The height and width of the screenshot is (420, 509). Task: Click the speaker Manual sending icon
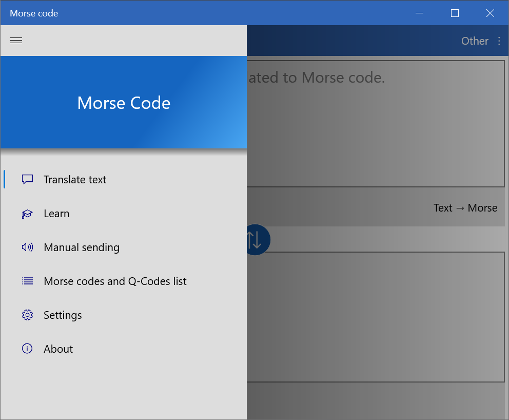click(27, 247)
